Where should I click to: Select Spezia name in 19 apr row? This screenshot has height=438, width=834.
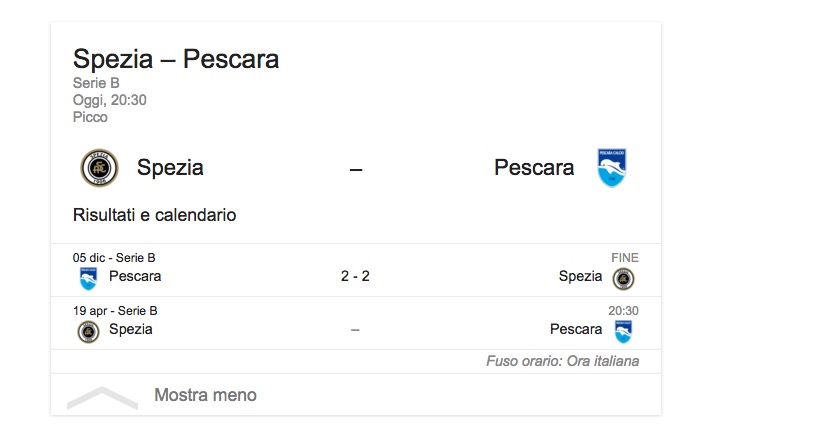pyautogui.click(x=131, y=329)
